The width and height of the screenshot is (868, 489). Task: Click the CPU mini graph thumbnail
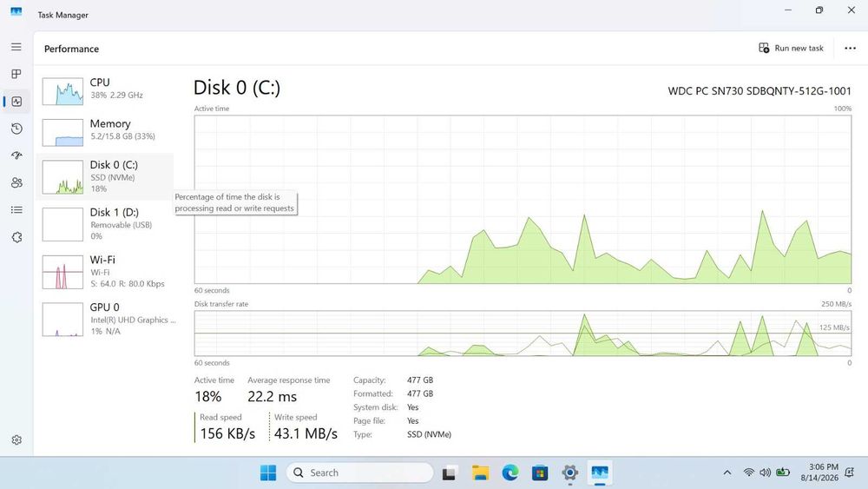(62, 91)
